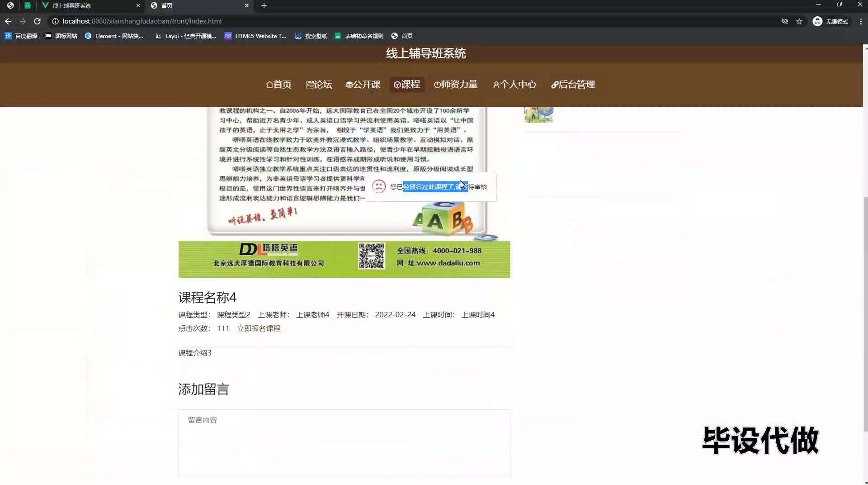The height and width of the screenshot is (485, 868).
Task: Go to 个人中心
Action: (514, 85)
